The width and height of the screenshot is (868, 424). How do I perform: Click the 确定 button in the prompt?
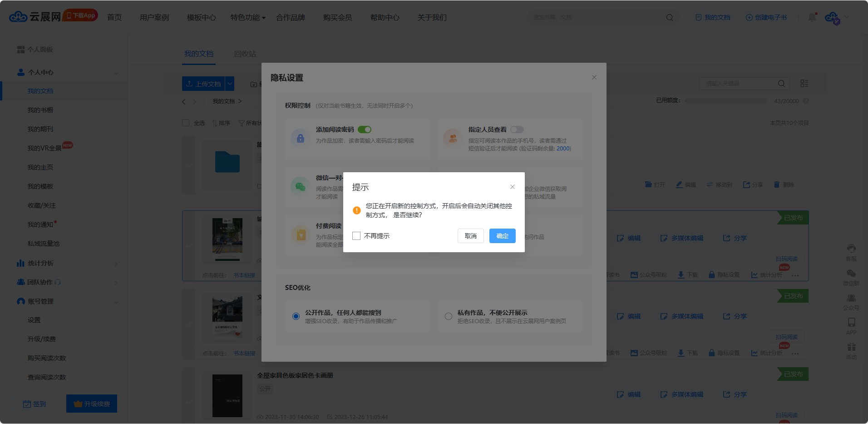click(502, 236)
